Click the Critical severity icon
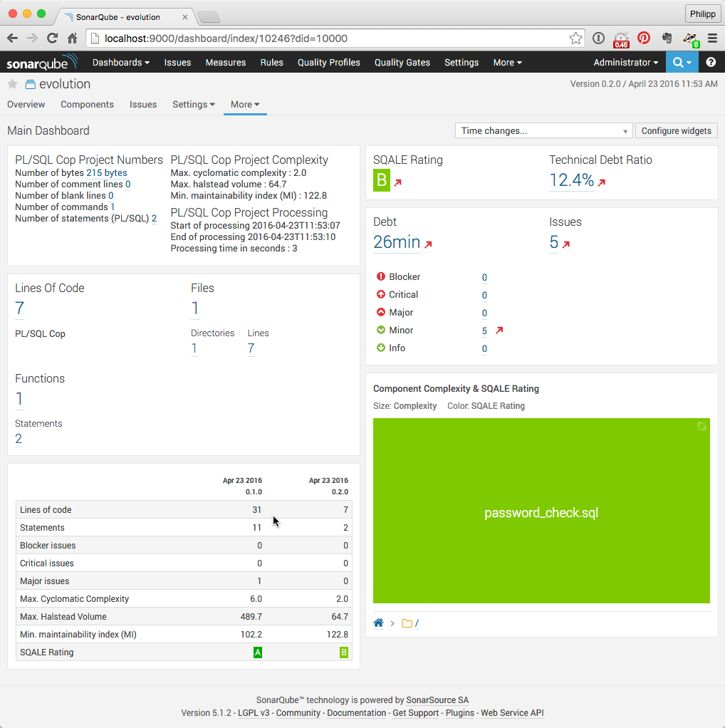The image size is (725, 728). (380, 294)
